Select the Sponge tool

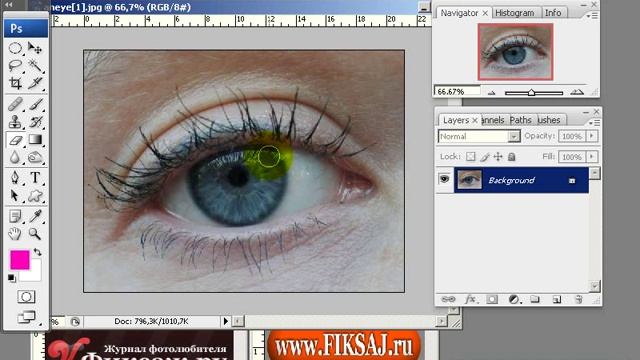[x=35, y=157]
